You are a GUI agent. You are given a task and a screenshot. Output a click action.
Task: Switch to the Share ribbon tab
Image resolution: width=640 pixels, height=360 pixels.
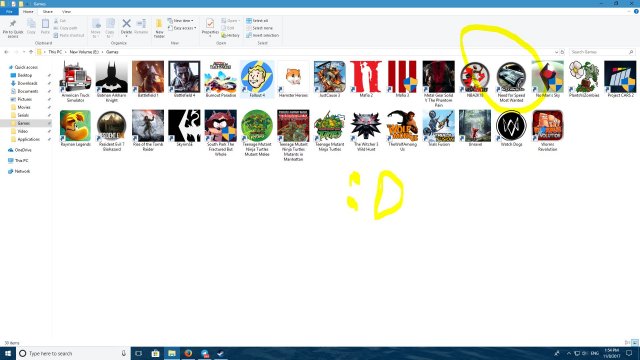48,11
